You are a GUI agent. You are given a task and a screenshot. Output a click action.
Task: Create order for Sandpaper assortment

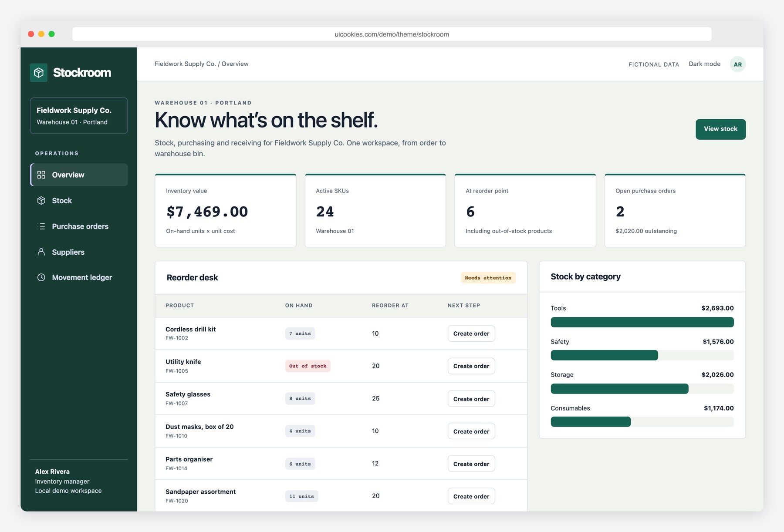(x=471, y=496)
